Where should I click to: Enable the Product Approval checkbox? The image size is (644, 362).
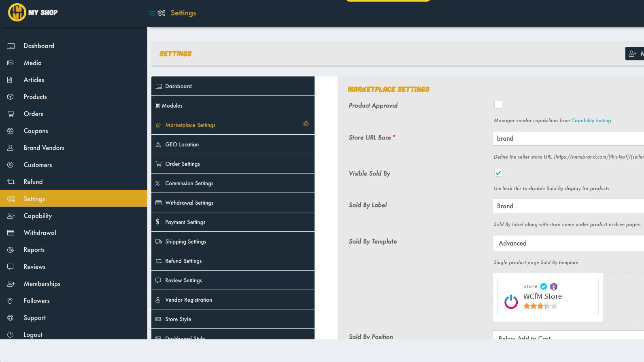(498, 105)
